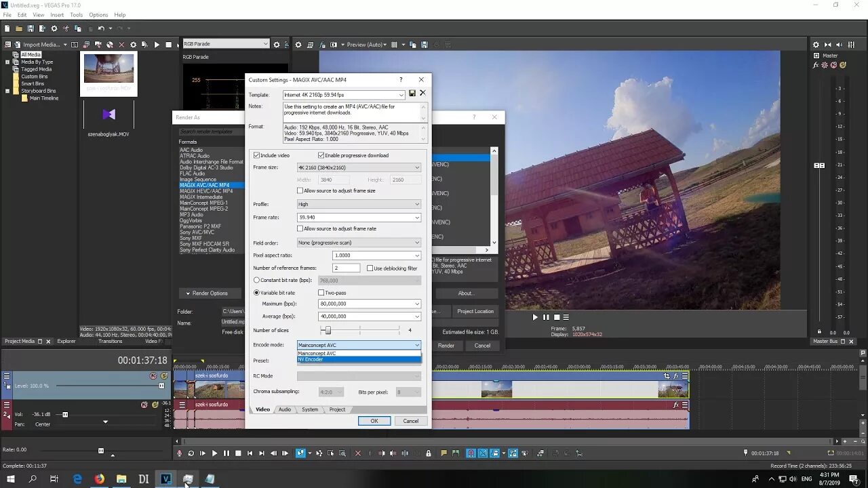This screenshot has height=488, width=868.
Task: Click the New project icon in main toolbar
Action: click(x=7, y=28)
